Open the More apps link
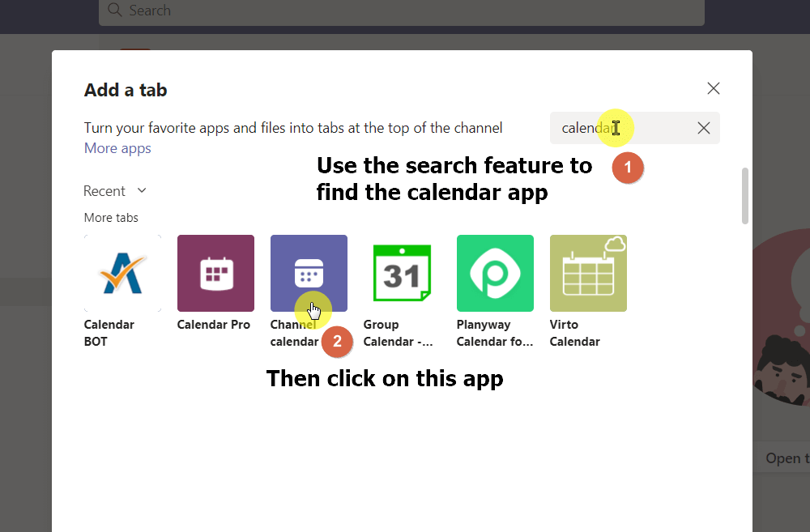The height and width of the screenshot is (532, 810). pos(117,148)
